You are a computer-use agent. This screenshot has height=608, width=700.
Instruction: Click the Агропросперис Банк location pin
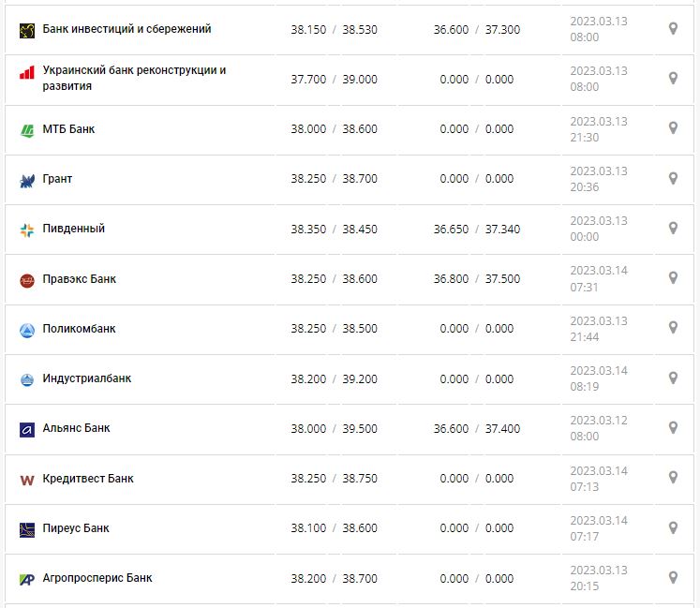673,577
